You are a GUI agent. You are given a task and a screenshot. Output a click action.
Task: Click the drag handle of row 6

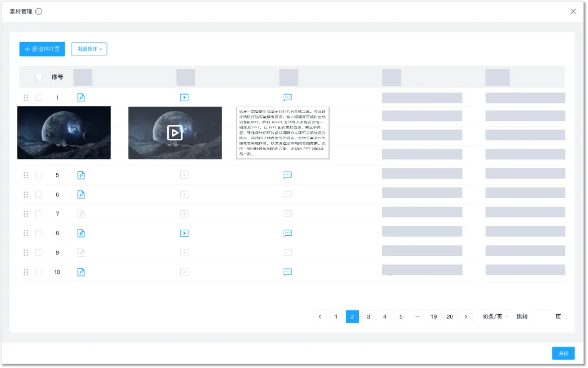[x=26, y=195]
